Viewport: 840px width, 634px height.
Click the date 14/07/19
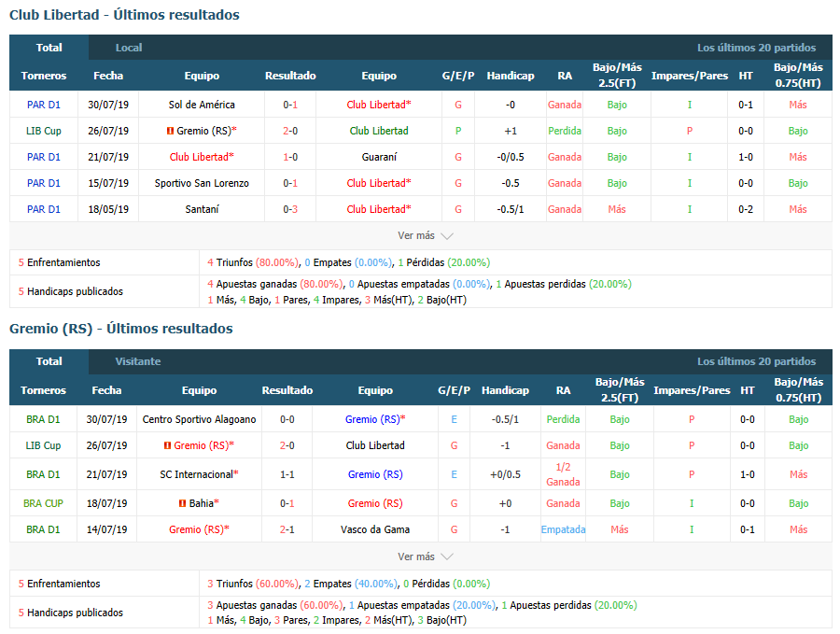tap(106, 529)
